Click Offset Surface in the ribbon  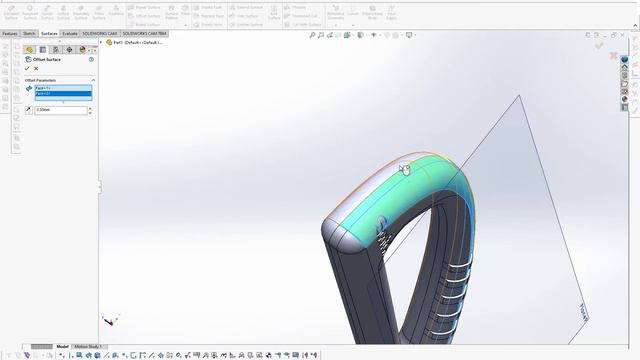click(x=144, y=16)
